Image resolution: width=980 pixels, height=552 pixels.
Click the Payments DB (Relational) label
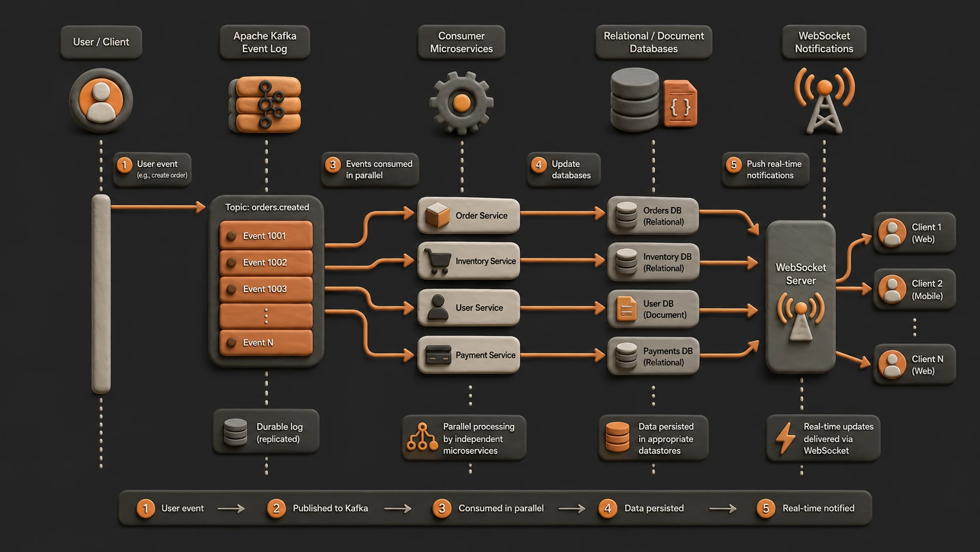[x=668, y=357]
